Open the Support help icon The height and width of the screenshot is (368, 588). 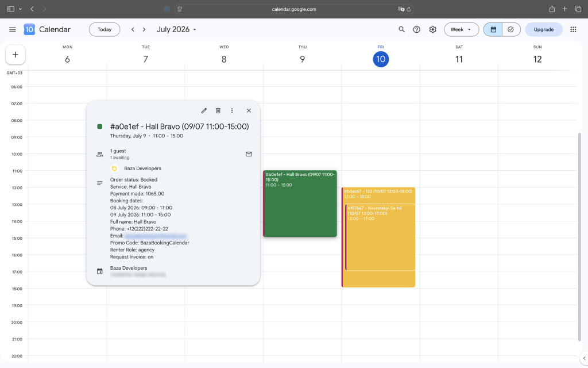click(x=417, y=29)
